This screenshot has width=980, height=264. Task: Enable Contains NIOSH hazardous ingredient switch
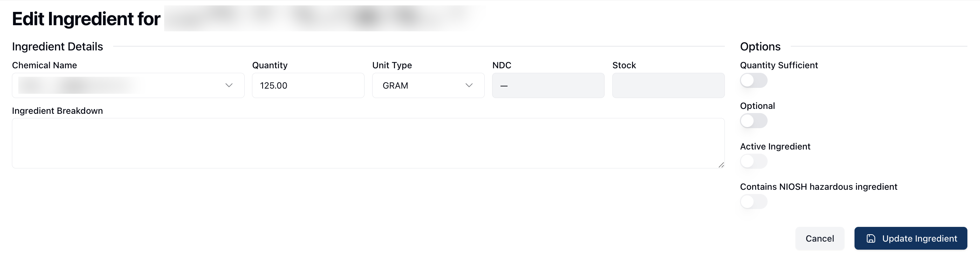[x=753, y=202]
